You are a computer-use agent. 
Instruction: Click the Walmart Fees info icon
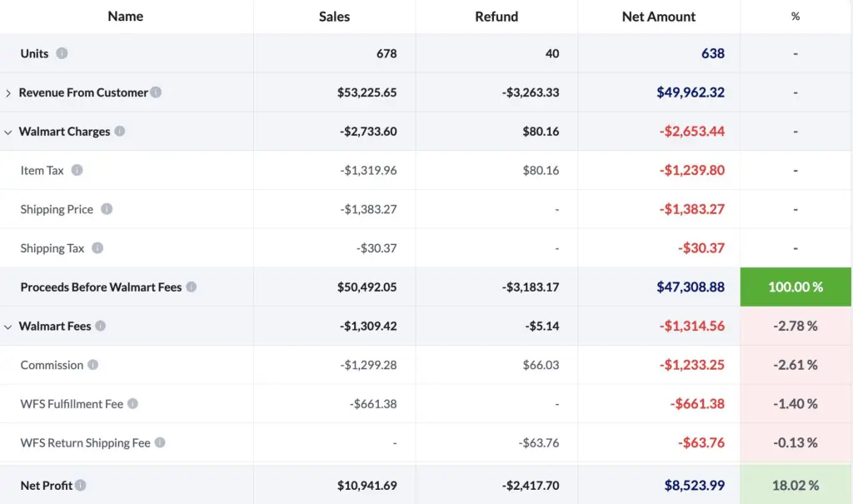[x=101, y=326]
